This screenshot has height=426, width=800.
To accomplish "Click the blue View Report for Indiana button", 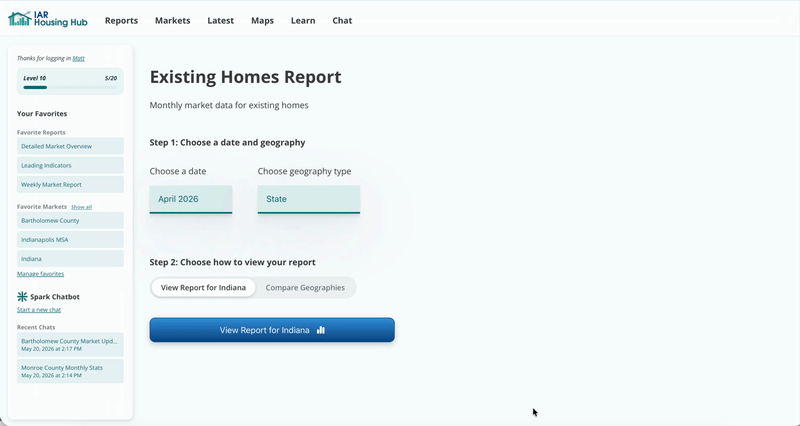I will pos(272,330).
